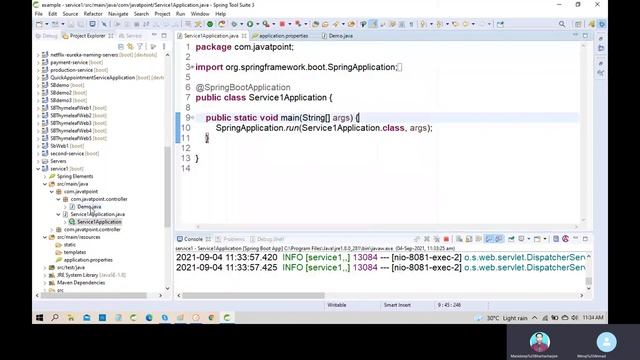Viewport: 640px width, 360px height.
Task: Toggle Link with Editor in Project Explorer
Action: click(x=130, y=47)
